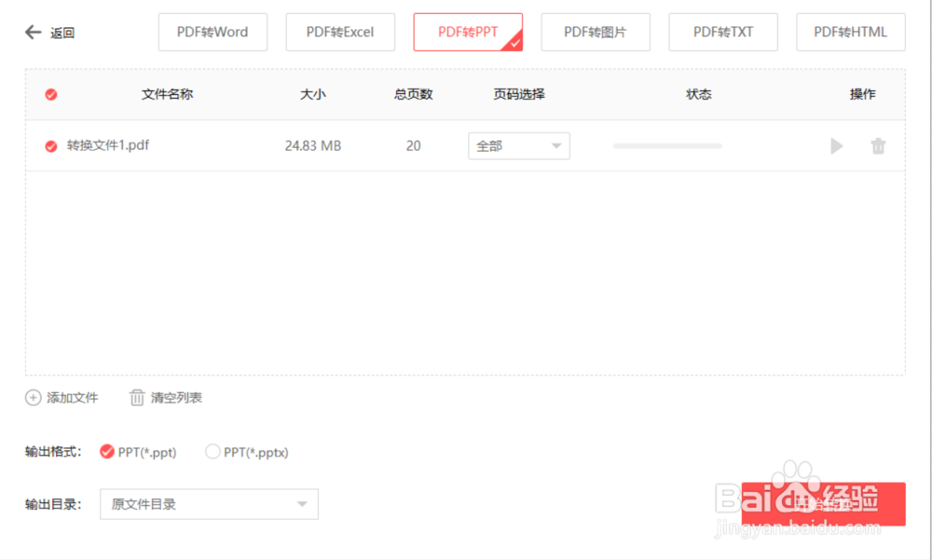Click the conversion progress bar of 转换文件1.pdf
This screenshot has width=932, height=560.
(x=667, y=145)
